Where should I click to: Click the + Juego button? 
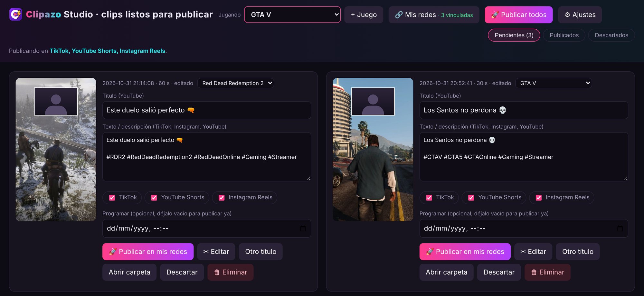coord(364,15)
